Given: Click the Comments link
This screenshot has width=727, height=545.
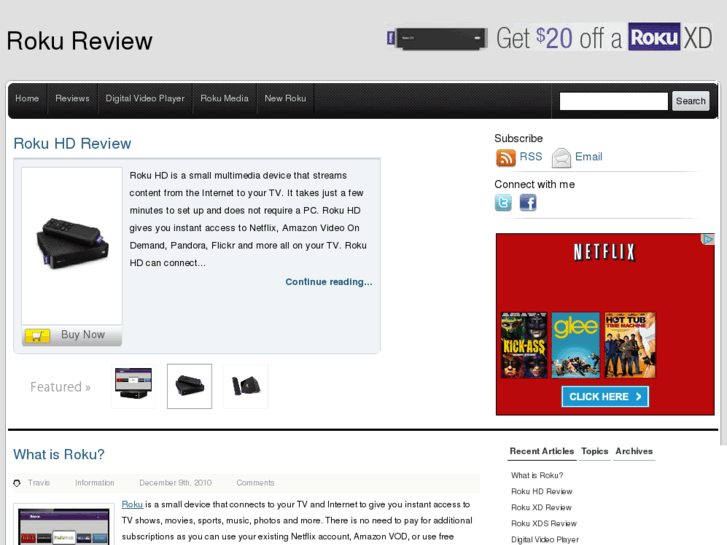Looking at the screenshot, I should 255,483.
